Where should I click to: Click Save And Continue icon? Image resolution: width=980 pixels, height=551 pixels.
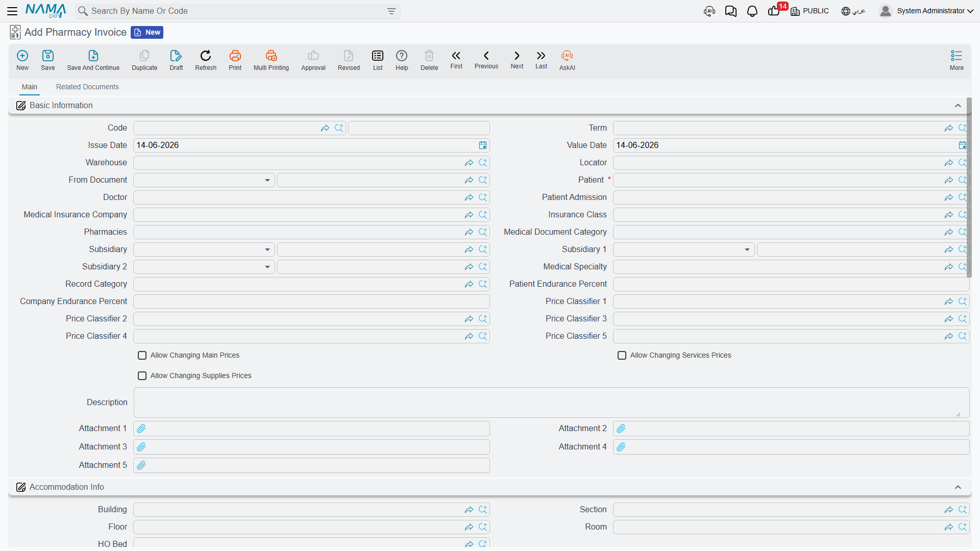point(93,60)
